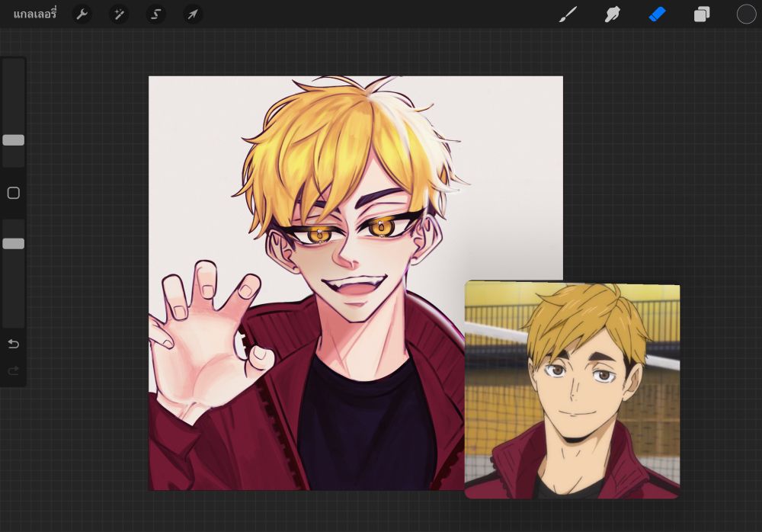This screenshot has width=762, height=532.
Task: Redo the last undone action
Action: click(x=14, y=371)
